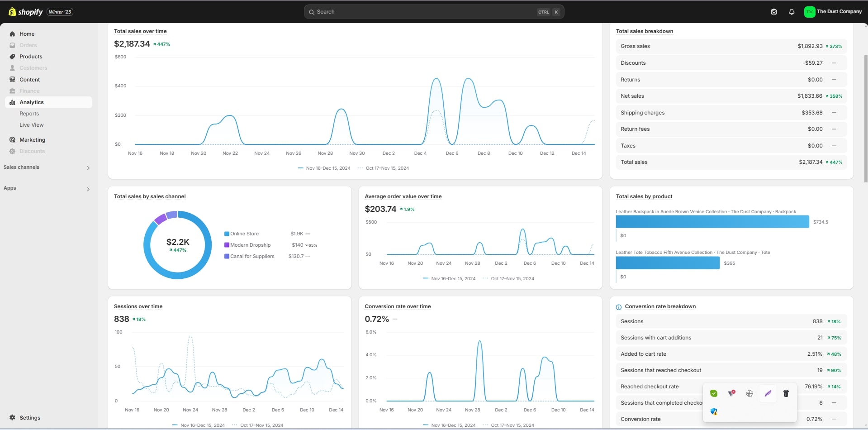Click the green checkmark tray icon
The height and width of the screenshot is (430, 868).
pyautogui.click(x=714, y=393)
